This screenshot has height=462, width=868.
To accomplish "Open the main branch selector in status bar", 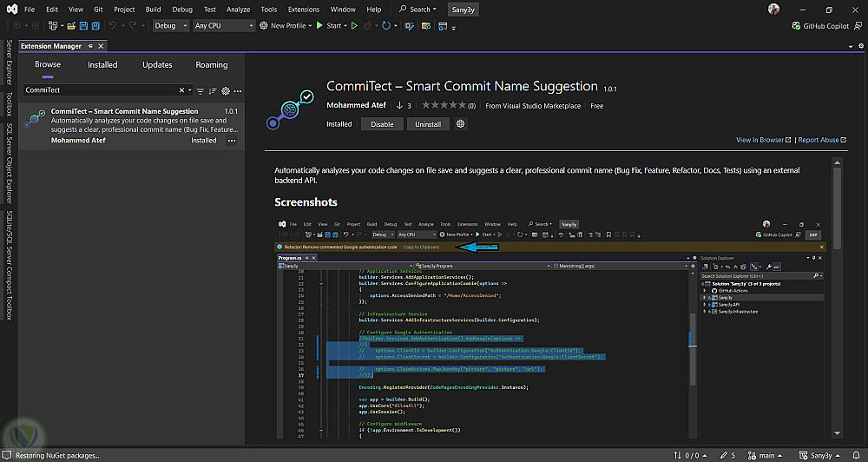I will (x=767, y=455).
